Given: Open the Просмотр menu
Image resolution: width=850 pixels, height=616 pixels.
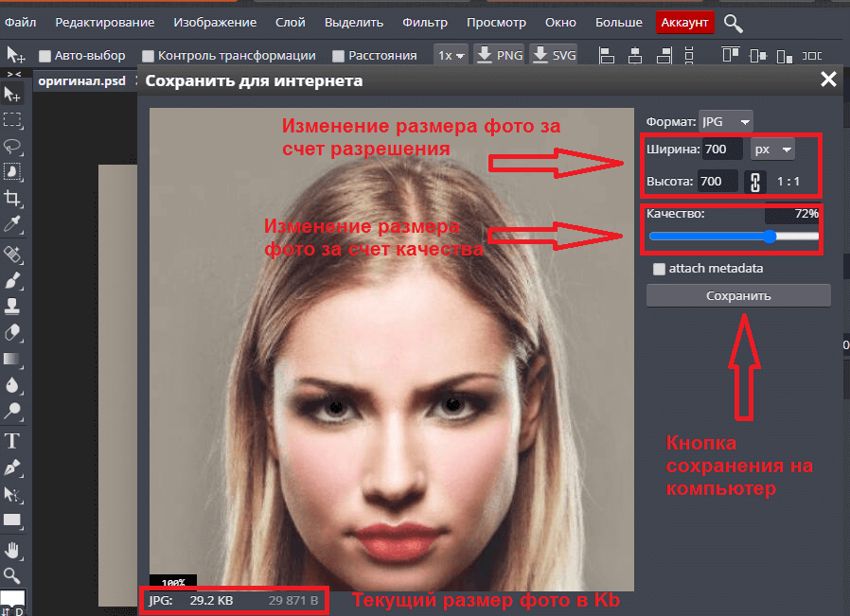Looking at the screenshot, I should click(496, 22).
